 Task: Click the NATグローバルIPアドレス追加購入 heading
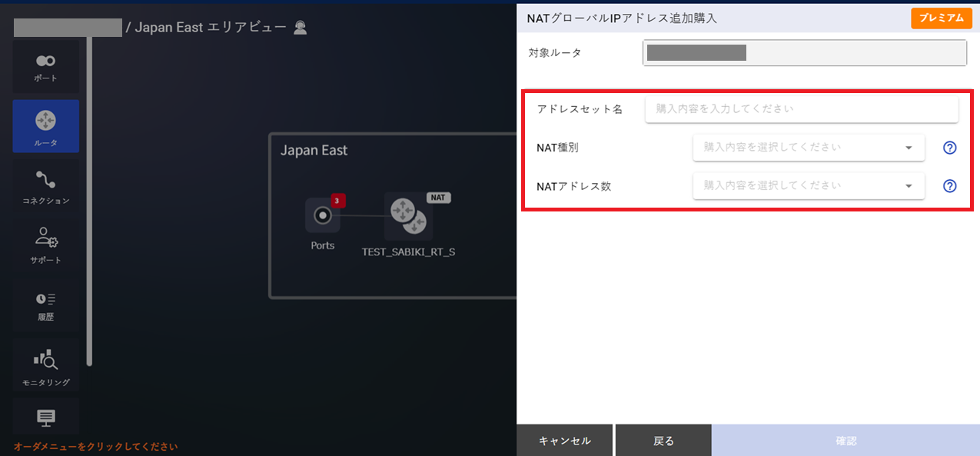pyautogui.click(x=622, y=18)
